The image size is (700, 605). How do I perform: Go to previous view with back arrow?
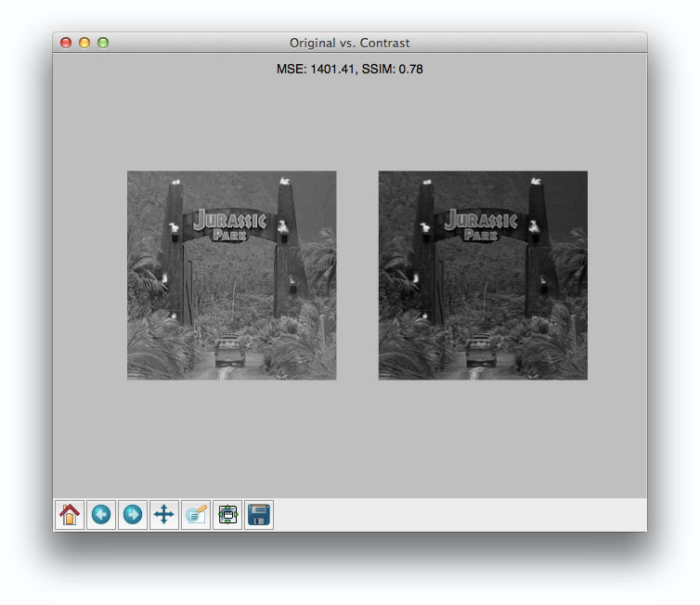[x=101, y=515]
